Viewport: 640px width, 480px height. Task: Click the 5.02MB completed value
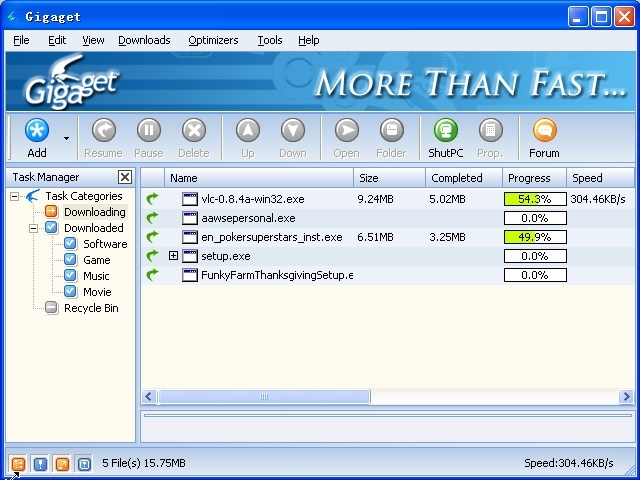click(447, 199)
